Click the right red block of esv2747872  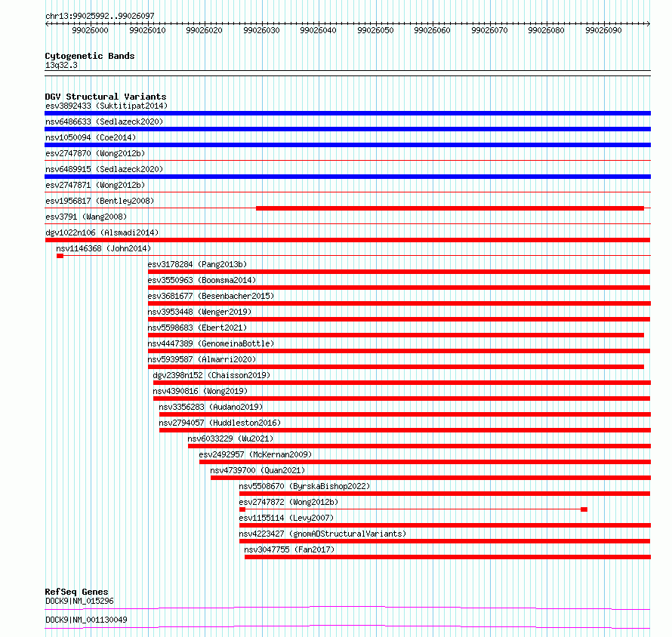click(x=584, y=509)
